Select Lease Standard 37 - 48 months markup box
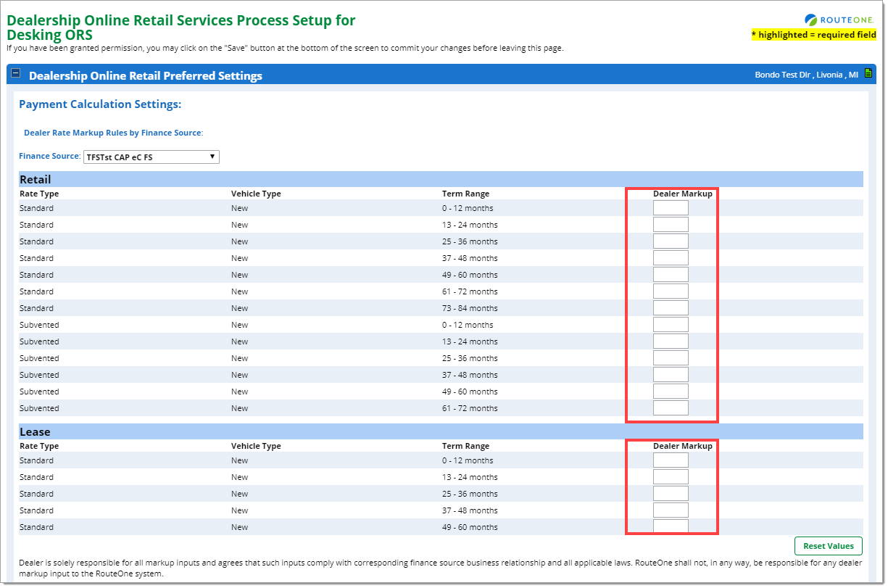 671,510
